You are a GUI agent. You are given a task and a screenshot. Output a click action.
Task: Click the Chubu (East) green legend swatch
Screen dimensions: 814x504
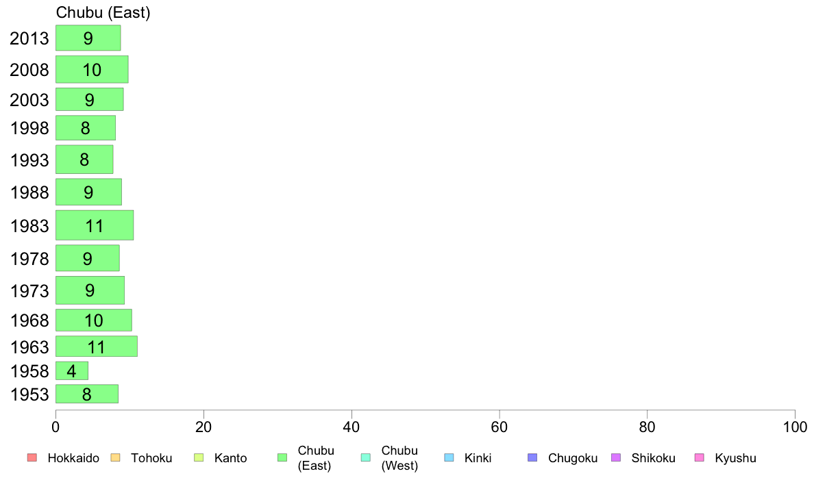point(282,458)
